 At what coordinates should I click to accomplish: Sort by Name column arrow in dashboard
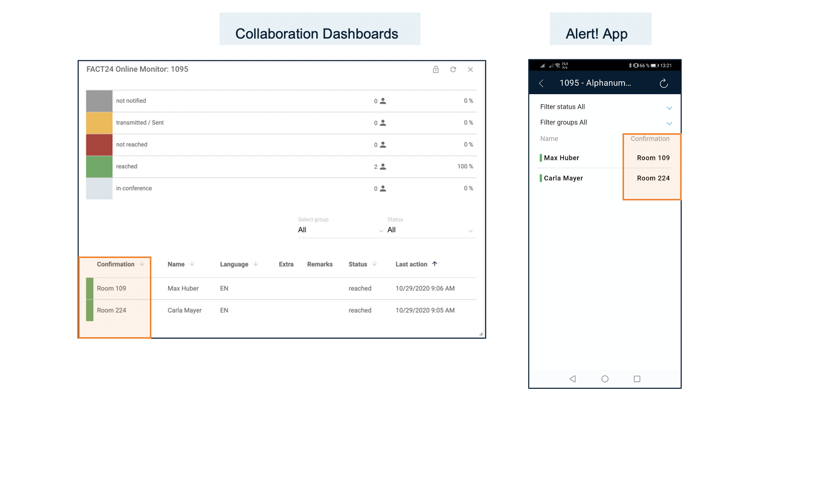(192, 264)
